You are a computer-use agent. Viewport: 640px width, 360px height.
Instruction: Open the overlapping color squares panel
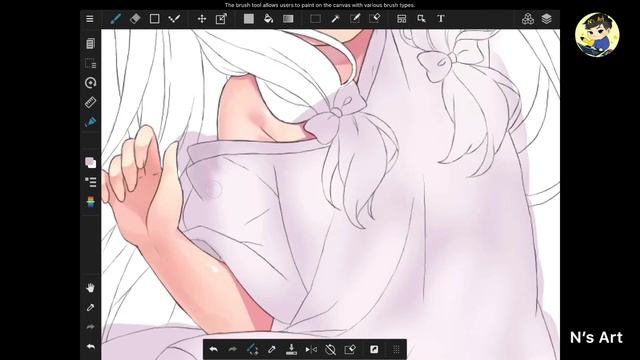91,162
